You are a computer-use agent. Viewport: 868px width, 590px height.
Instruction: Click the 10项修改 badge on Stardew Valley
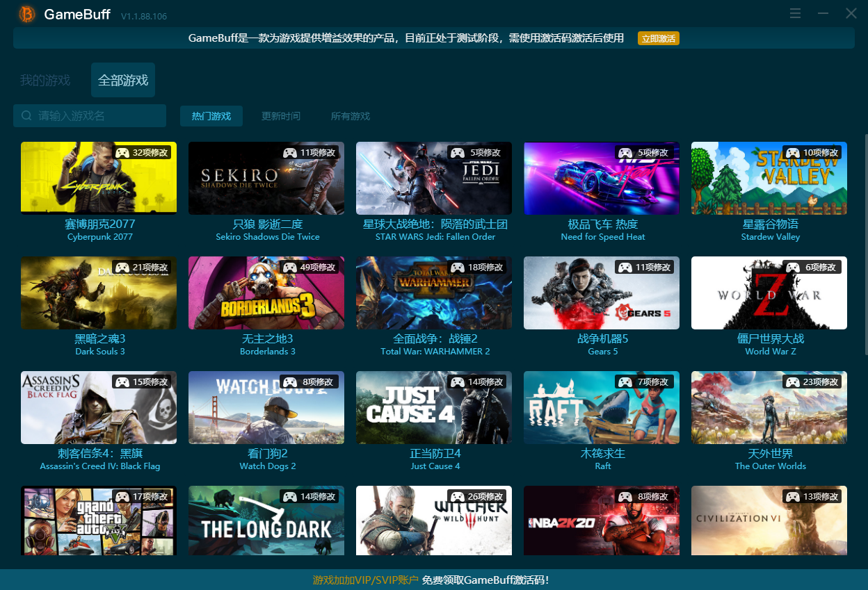click(x=812, y=152)
